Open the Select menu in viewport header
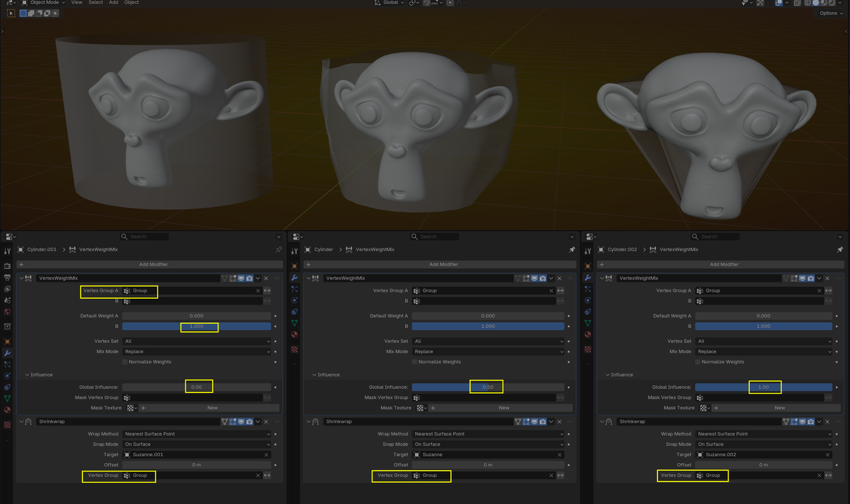Image resolution: width=850 pixels, height=504 pixels. coord(96,3)
